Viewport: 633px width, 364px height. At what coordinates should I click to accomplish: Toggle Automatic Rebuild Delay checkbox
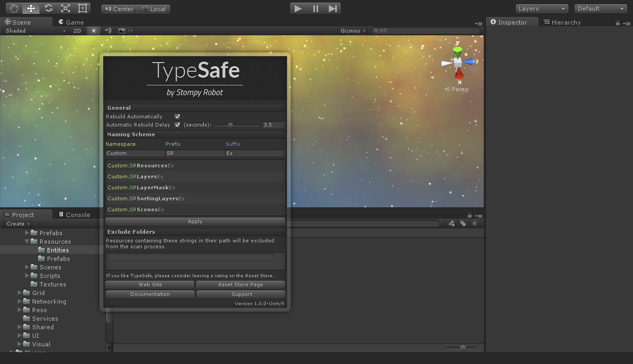point(177,125)
